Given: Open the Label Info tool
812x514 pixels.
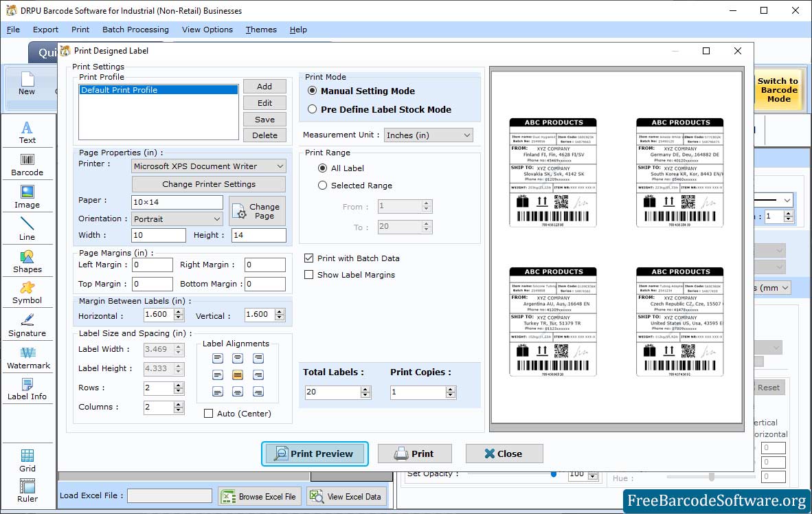Looking at the screenshot, I should click(27, 389).
